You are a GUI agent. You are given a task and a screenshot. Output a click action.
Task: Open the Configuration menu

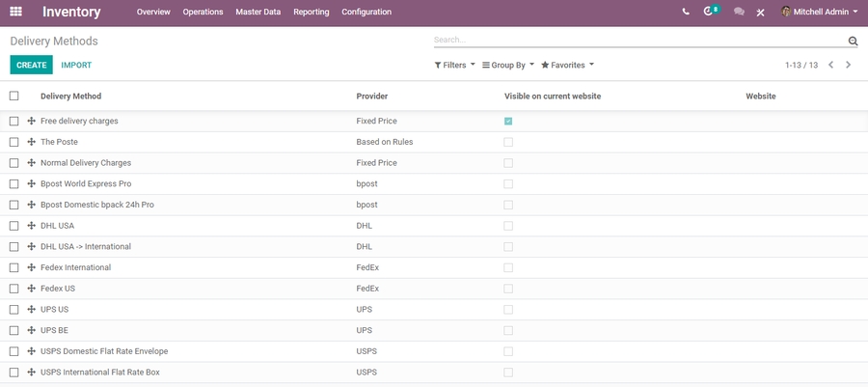(366, 12)
